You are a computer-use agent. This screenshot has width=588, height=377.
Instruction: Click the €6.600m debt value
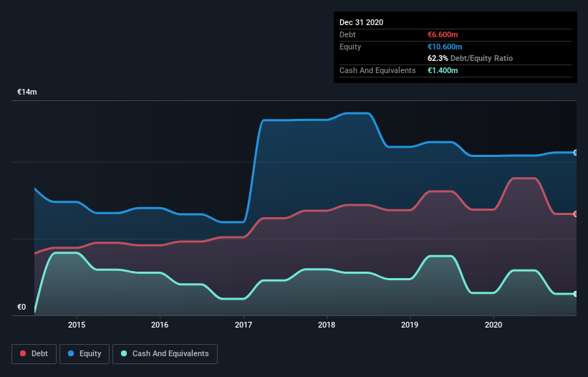443,34
